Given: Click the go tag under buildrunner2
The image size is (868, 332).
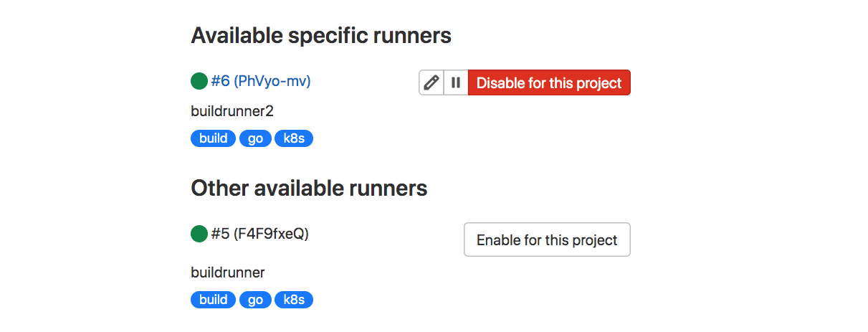Looking at the screenshot, I should point(255,138).
